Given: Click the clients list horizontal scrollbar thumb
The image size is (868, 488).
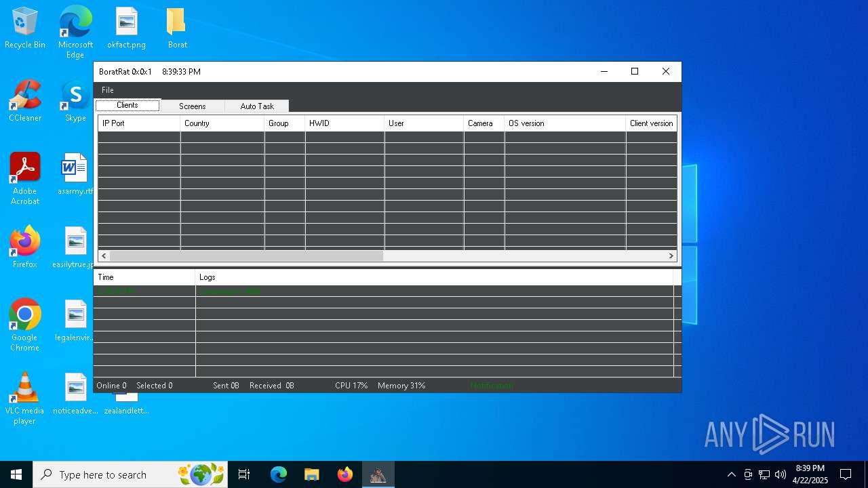Looking at the screenshot, I should 247,256.
